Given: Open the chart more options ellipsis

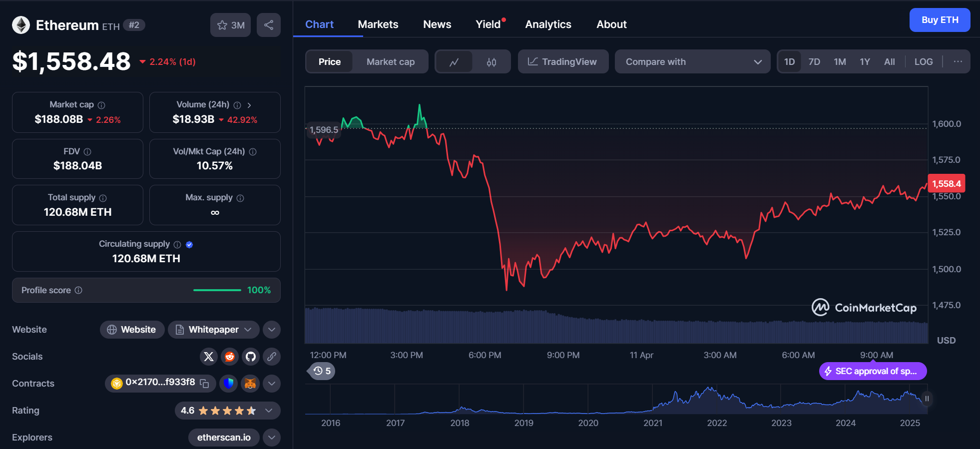Looking at the screenshot, I should point(958,61).
